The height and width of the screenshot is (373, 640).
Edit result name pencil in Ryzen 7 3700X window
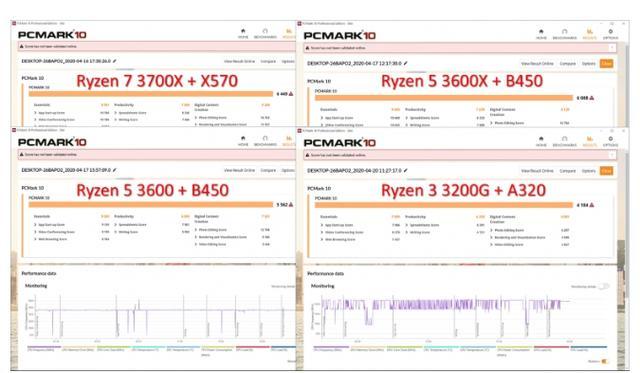(x=114, y=61)
